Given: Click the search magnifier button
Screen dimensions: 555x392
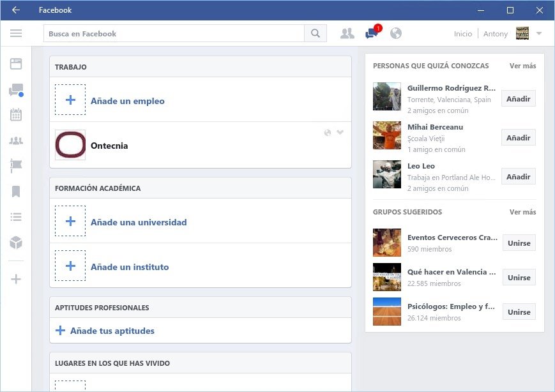Looking at the screenshot, I should click(x=316, y=33).
